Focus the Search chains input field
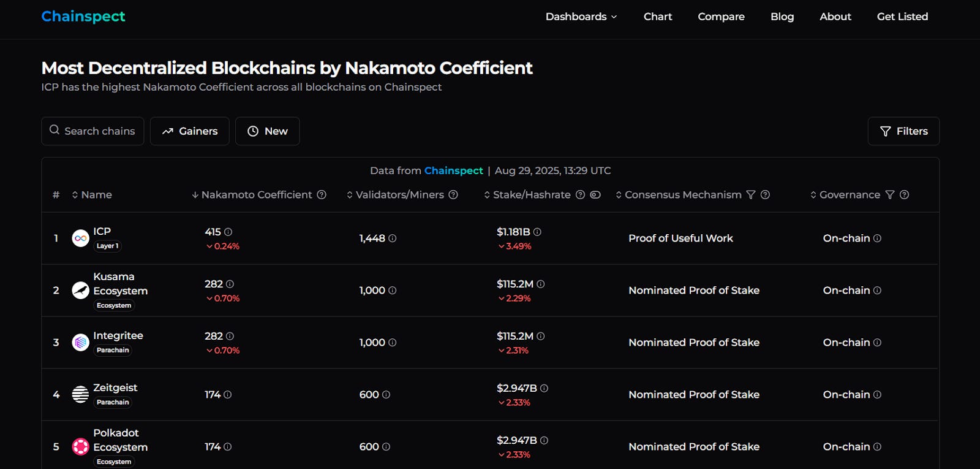Screen dimensions: 980x469 (99, 131)
